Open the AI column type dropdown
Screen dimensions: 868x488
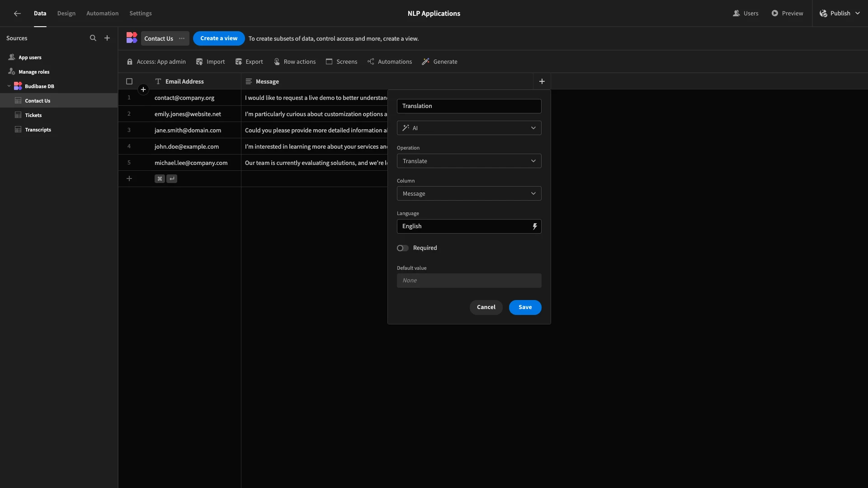[469, 128]
